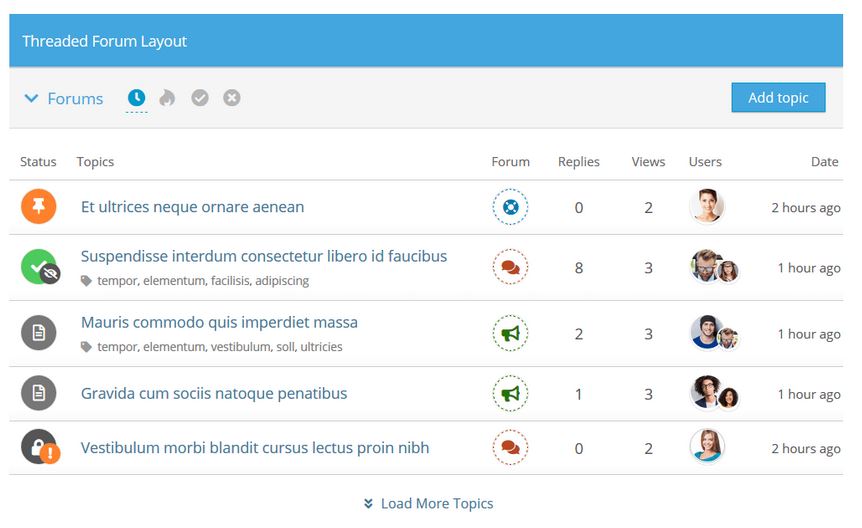862x528 pixels.
Task: Click the orange pinned status icon
Action: [x=38, y=206]
